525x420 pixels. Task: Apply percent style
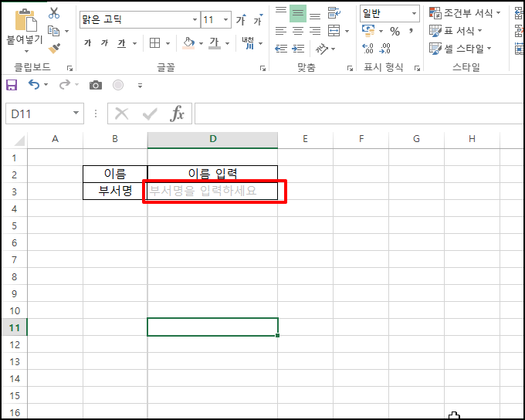coord(395,31)
